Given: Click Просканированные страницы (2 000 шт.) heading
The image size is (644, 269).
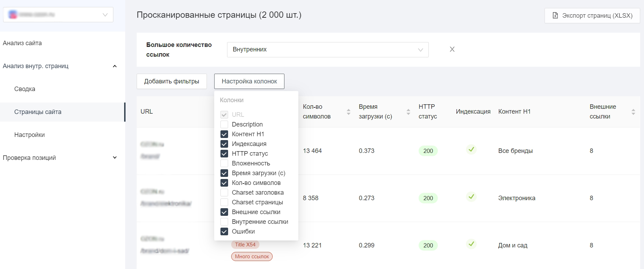Looking at the screenshot, I should 219,15.
